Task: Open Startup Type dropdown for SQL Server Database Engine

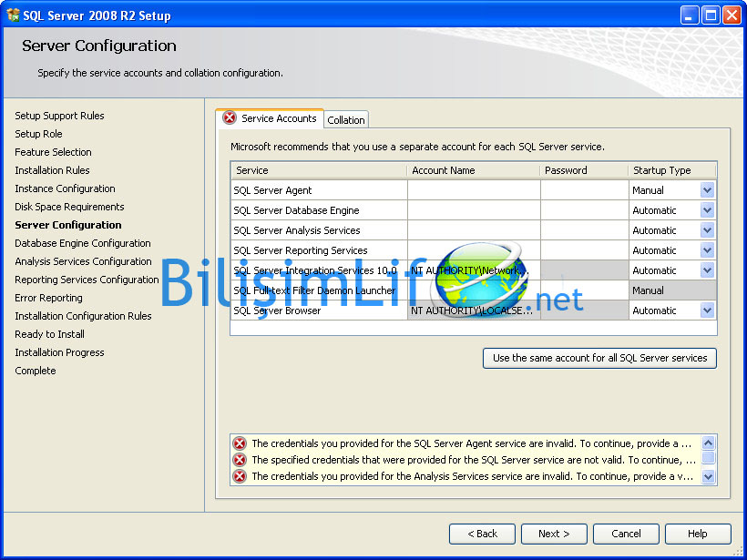Action: click(708, 210)
